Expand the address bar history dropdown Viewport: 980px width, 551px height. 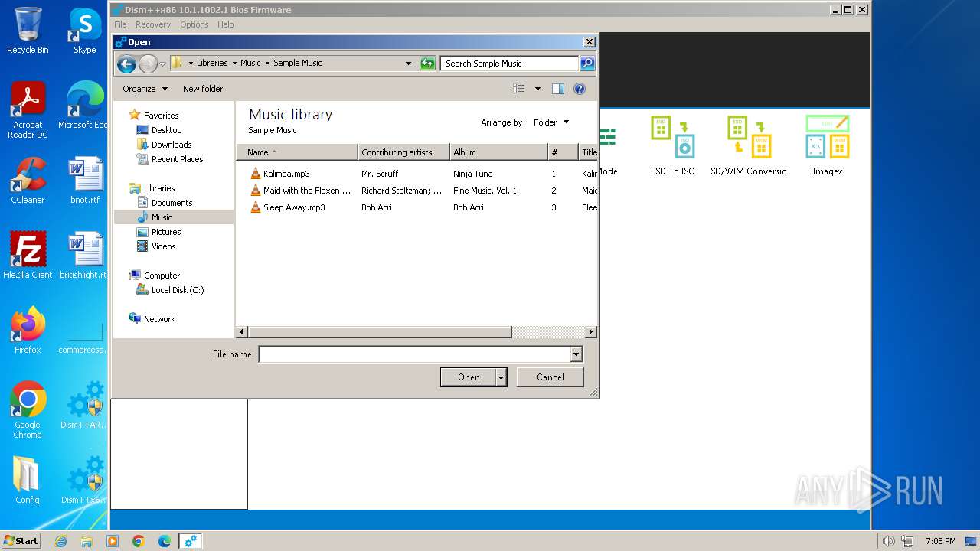coord(408,64)
